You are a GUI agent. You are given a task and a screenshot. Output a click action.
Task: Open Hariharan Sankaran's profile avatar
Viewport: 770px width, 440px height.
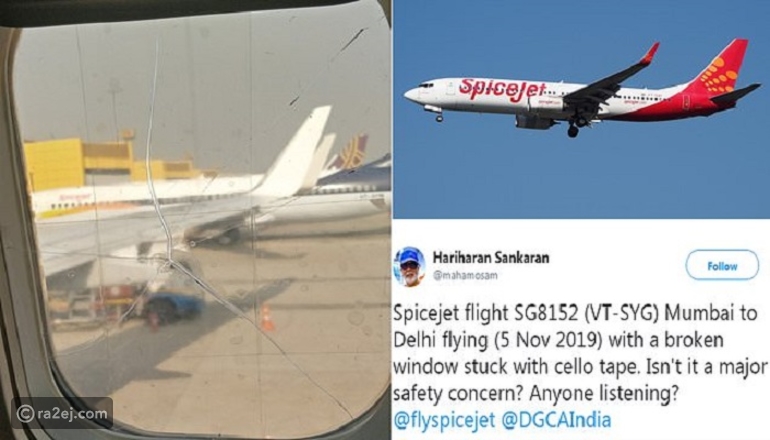(x=409, y=266)
